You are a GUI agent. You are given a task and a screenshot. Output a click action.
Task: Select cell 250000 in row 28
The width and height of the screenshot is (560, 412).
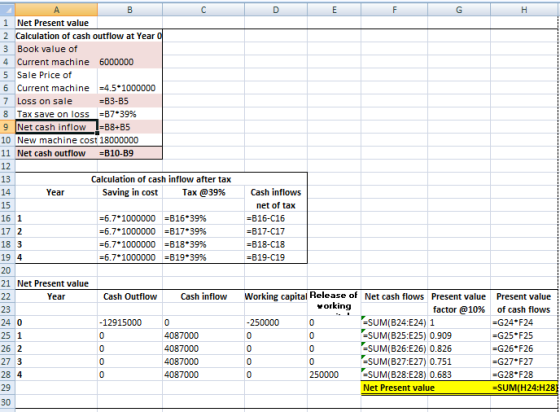(x=334, y=375)
